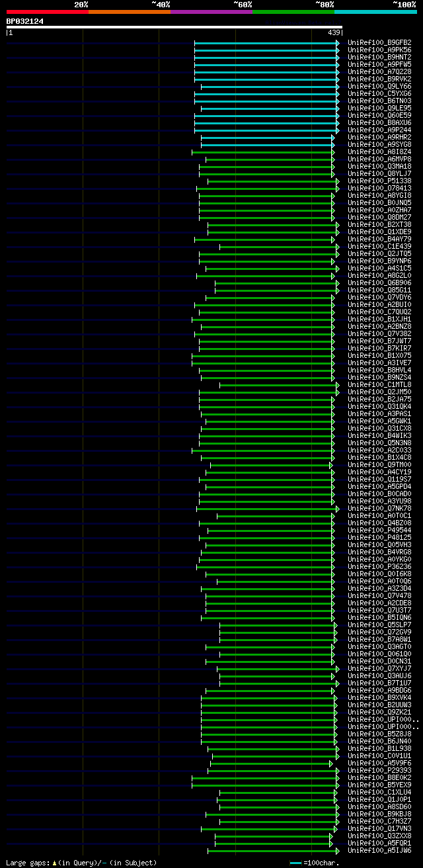Select the UniRef100_A6MVP8 label
The height and width of the screenshot is (868, 423).
(x=379, y=159)
